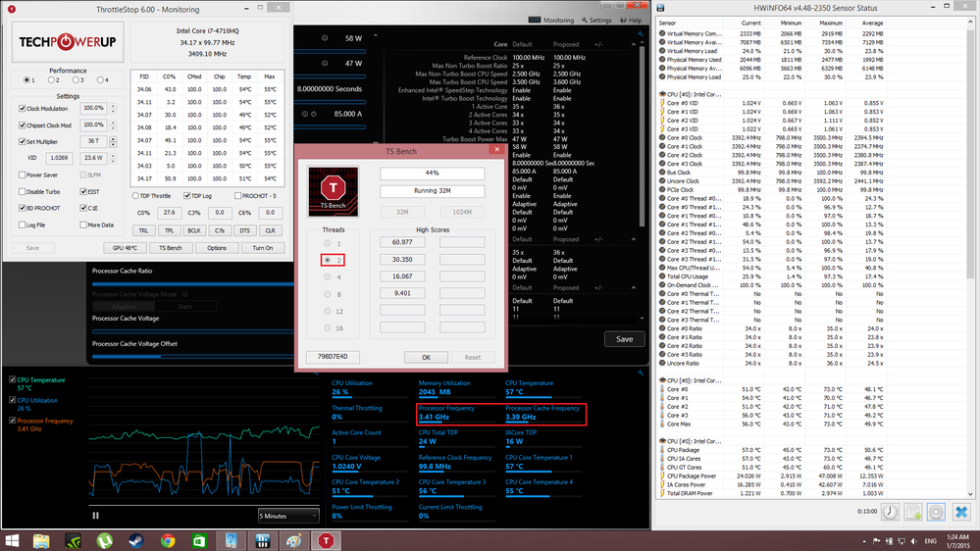Open uTorrent from the taskbar
This screenshot has width=980, height=551.
click(x=104, y=540)
